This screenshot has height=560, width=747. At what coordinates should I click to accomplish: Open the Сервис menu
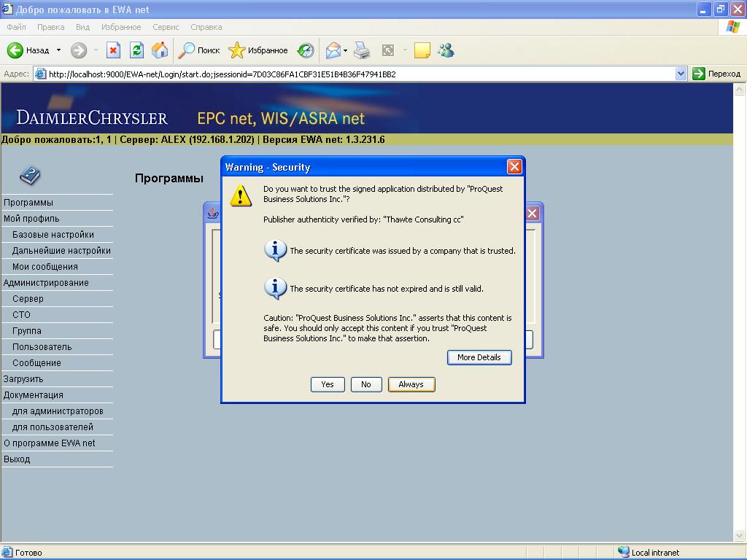click(166, 27)
